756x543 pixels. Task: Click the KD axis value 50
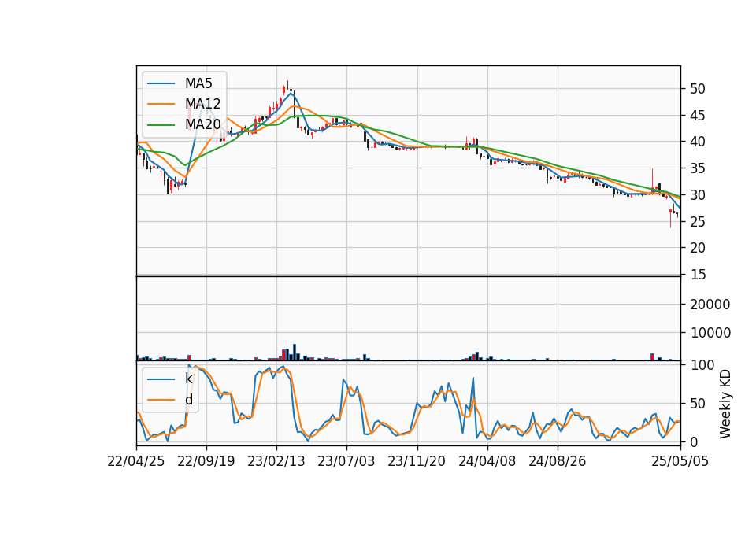[x=698, y=404]
